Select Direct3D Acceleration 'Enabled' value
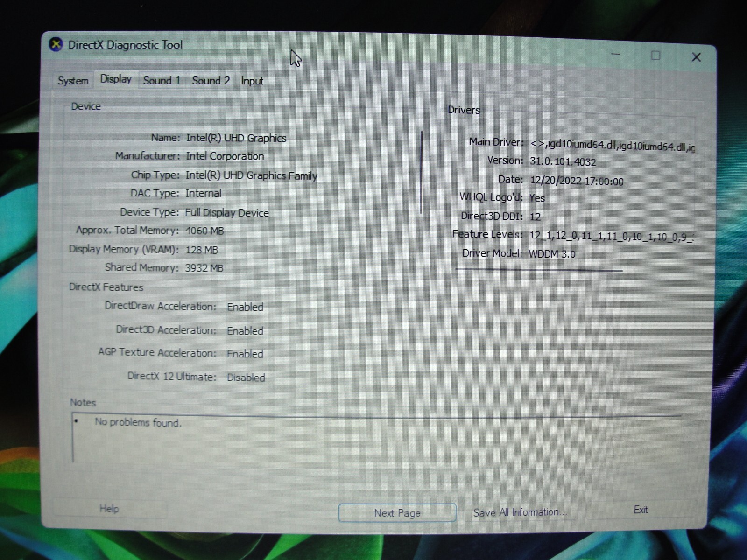Screen dimensions: 747x560 tap(245, 331)
